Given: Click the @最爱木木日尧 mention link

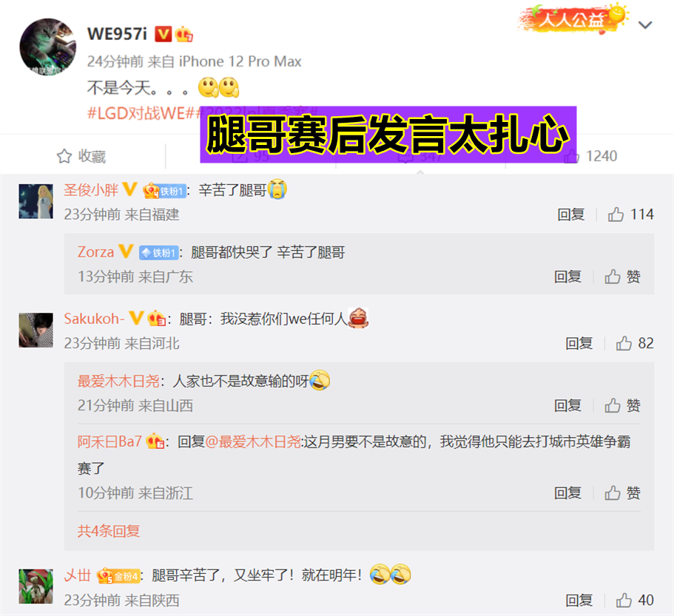Looking at the screenshot, I should pyautogui.click(x=253, y=441).
